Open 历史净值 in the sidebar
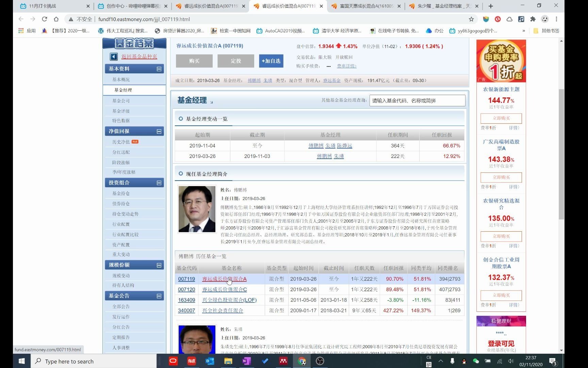The image size is (588, 368). (121, 142)
